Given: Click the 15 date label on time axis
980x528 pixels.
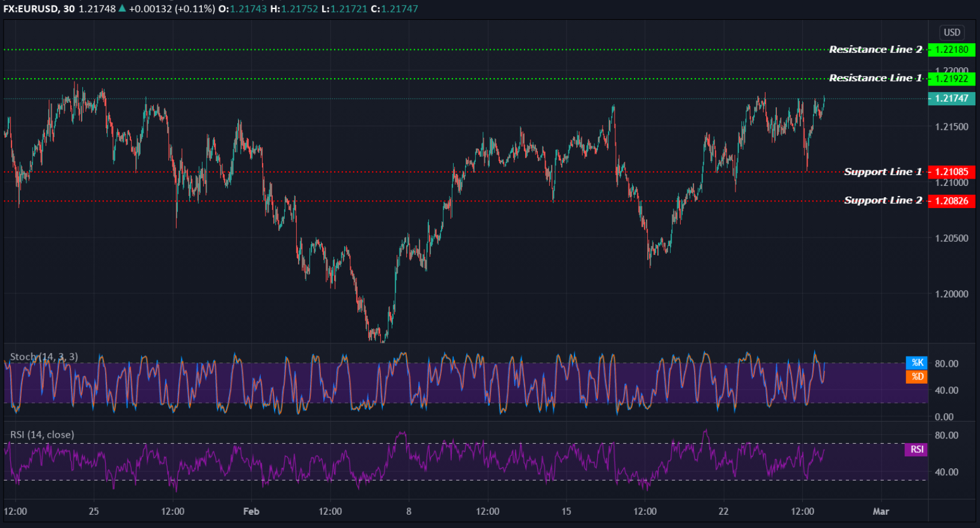Looking at the screenshot, I should click(566, 511).
